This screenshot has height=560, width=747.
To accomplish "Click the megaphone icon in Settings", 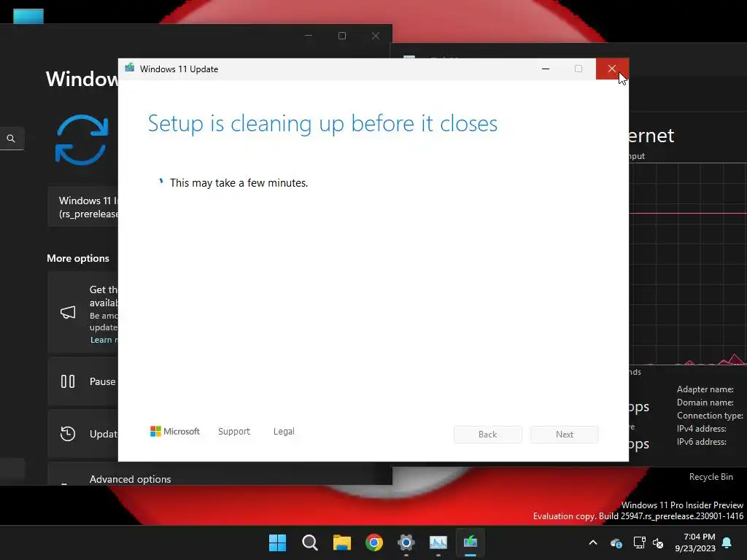I will (x=68, y=312).
